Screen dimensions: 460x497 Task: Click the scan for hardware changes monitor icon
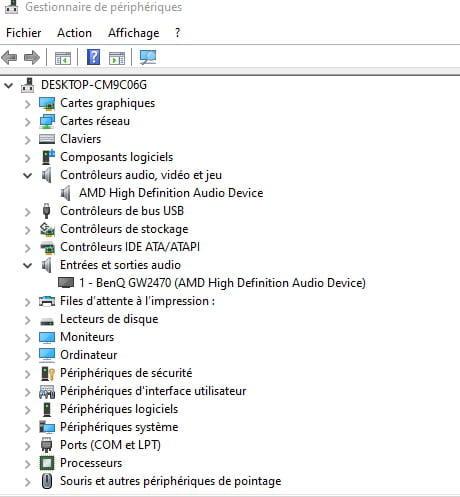point(148,57)
